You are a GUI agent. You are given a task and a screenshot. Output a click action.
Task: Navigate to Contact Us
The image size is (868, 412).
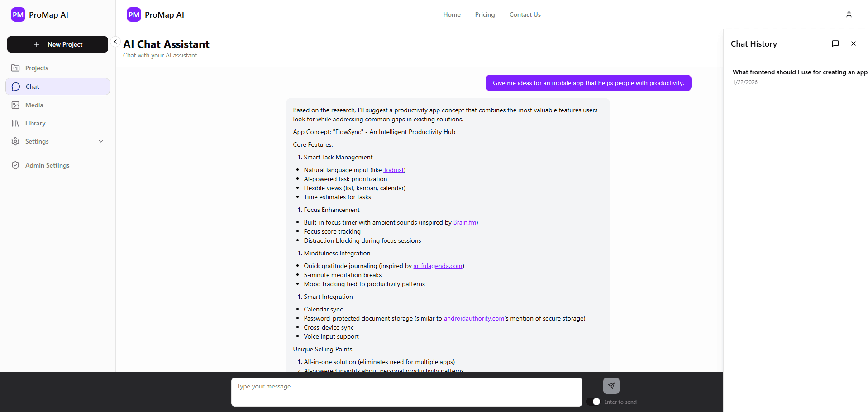tap(525, 14)
